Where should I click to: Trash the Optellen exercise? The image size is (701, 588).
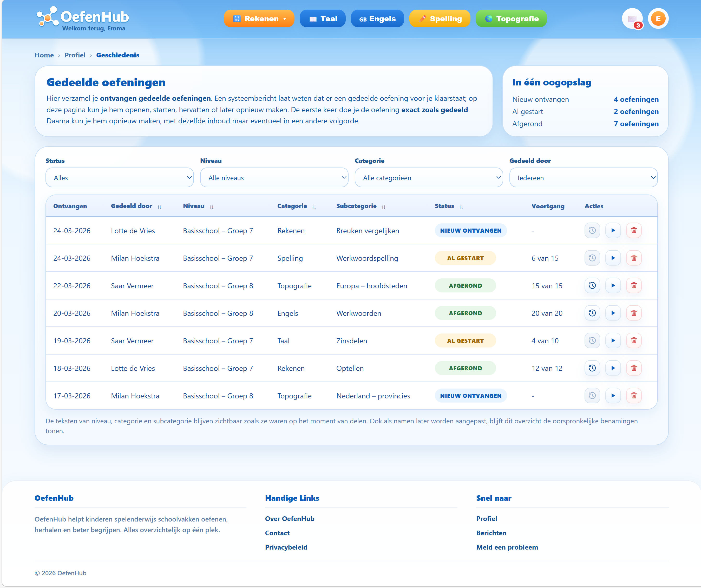[634, 368]
